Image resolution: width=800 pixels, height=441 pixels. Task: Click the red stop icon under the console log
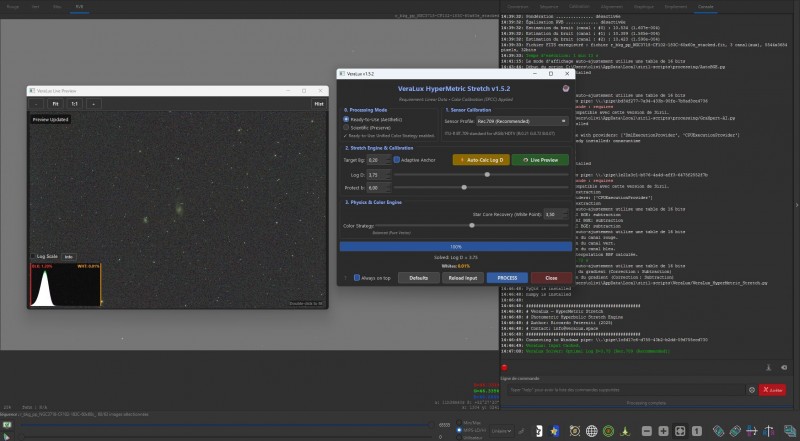pos(504,368)
